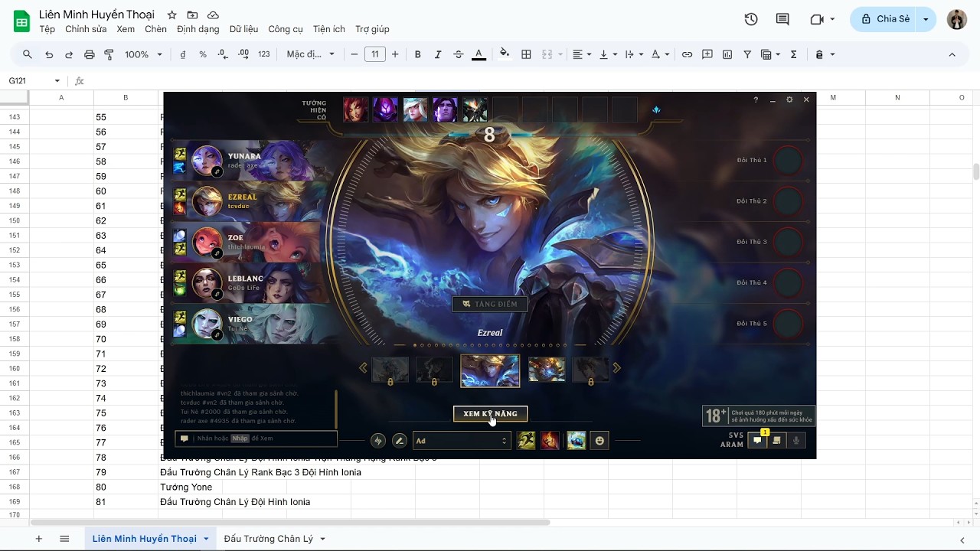Viewport: 980px width, 551px height.
Task: Increase decimal places
Action: pos(243,54)
